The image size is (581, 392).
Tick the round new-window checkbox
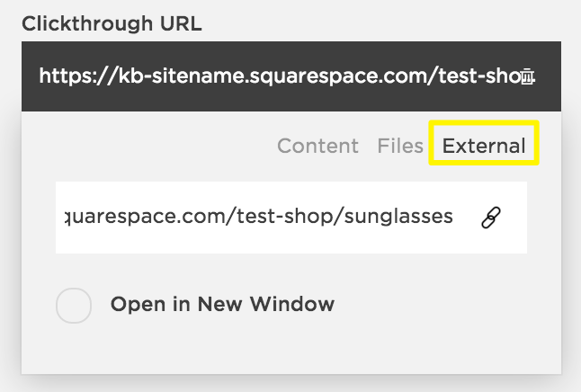[x=74, y=305]
